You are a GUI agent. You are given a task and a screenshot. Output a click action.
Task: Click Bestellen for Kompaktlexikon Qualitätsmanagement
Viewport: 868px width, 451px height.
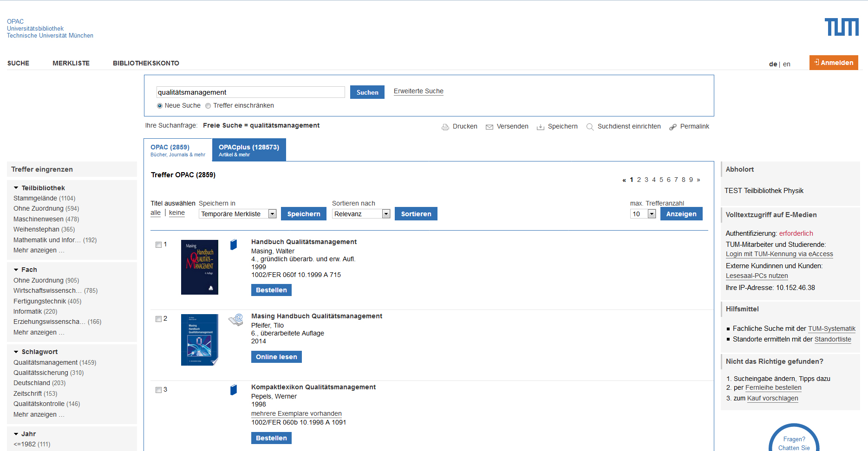point(271,438)
